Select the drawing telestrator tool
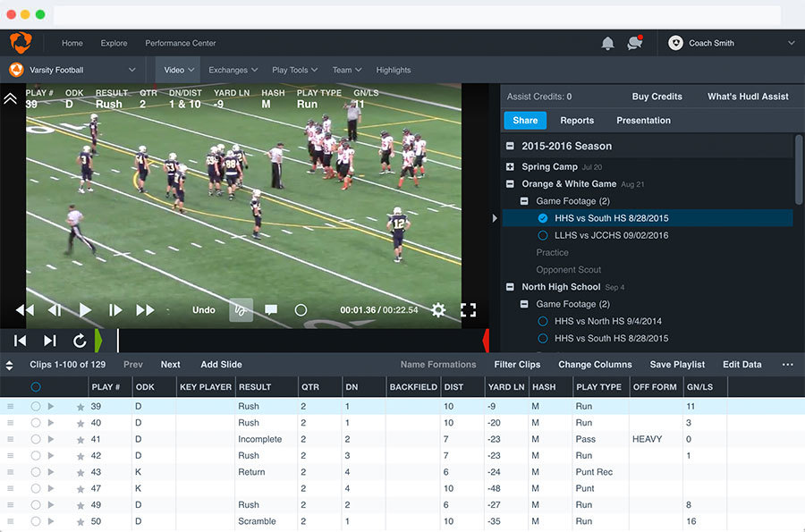This screenshot has height=532, width=805. point(241,310)
